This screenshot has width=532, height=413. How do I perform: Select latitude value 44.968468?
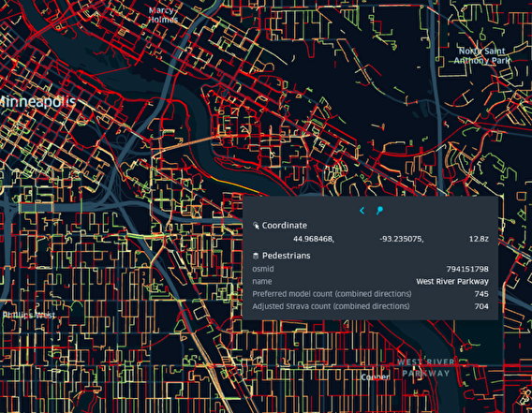pyautogui.click(x=314, y=239)
